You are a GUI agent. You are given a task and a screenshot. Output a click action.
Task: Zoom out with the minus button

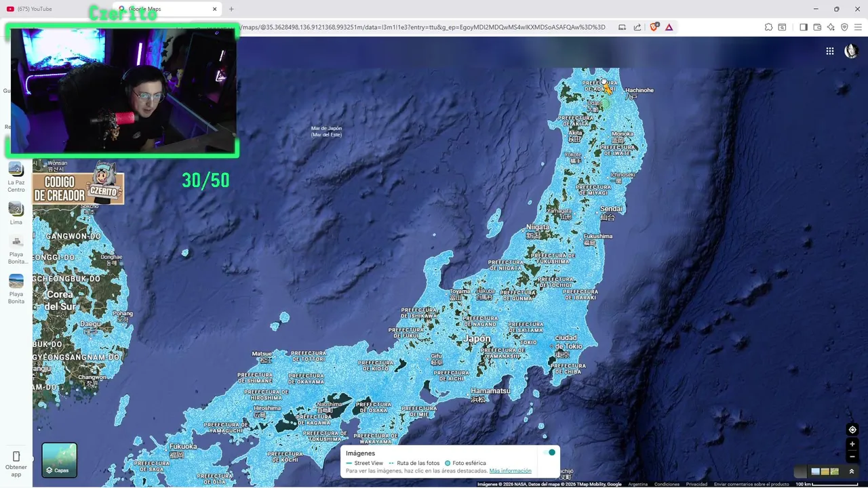pyautogui.click(x=852, y=456)
